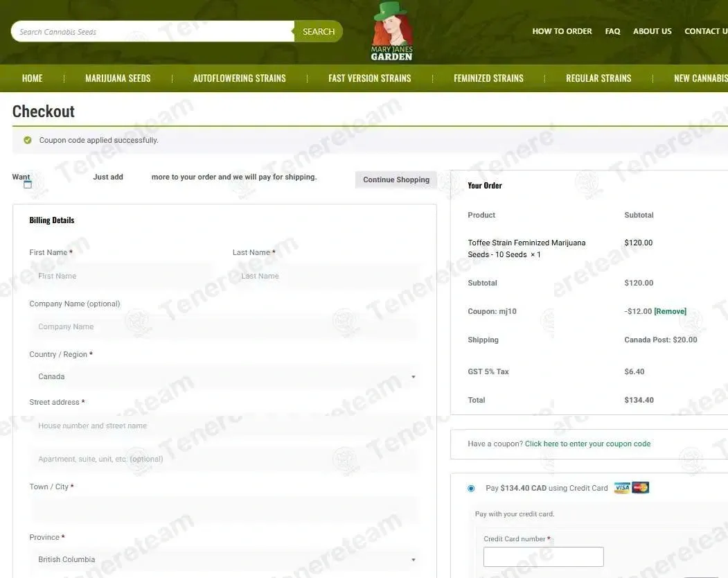728x578 pixels.
Task: Click the SEARCH button
Action: (319, 32)
